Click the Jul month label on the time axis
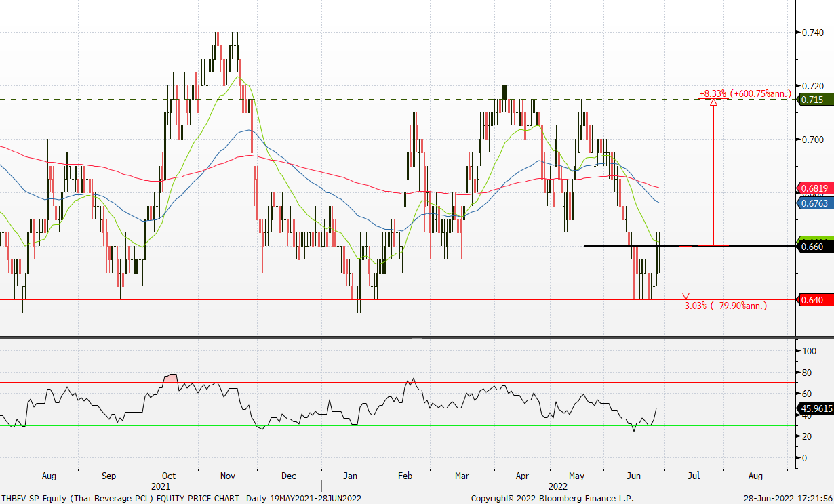The image size is (834, 504). tap(694, 476)
